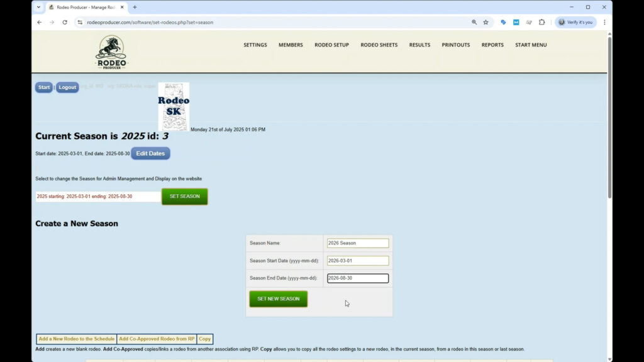Click Add a New Rodeo to the Schedule
Screen dimensions: 644x362
pyautogui.click(x=77, y=339)
